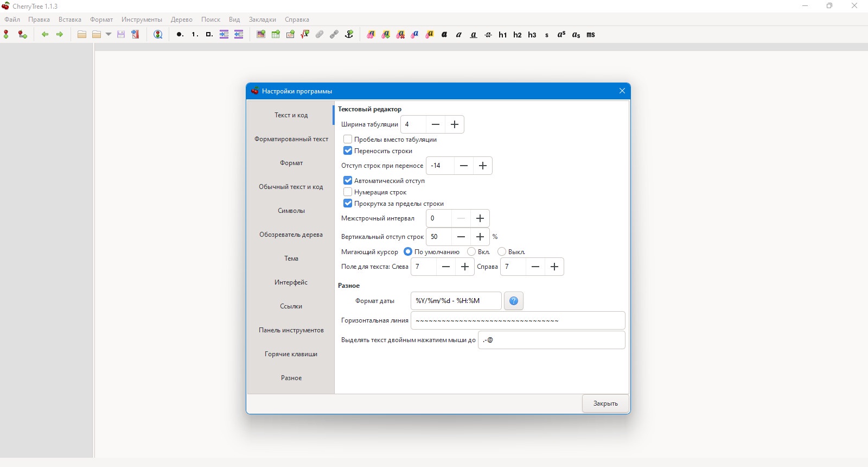
Task: Decrease 'Вертикальный отступ строк' with minus
Action: [461, 237]
